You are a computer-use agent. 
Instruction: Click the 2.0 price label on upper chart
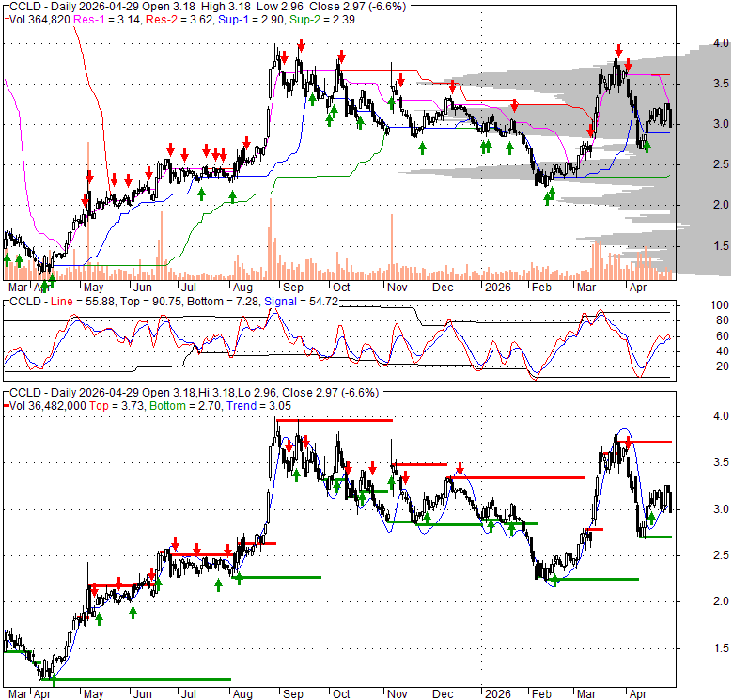[x=722, y=205]
